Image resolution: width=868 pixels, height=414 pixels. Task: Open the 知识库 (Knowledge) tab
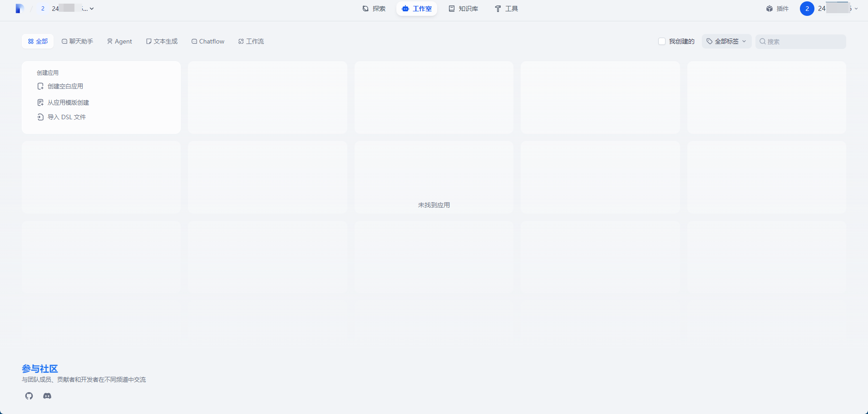[464, 9]
